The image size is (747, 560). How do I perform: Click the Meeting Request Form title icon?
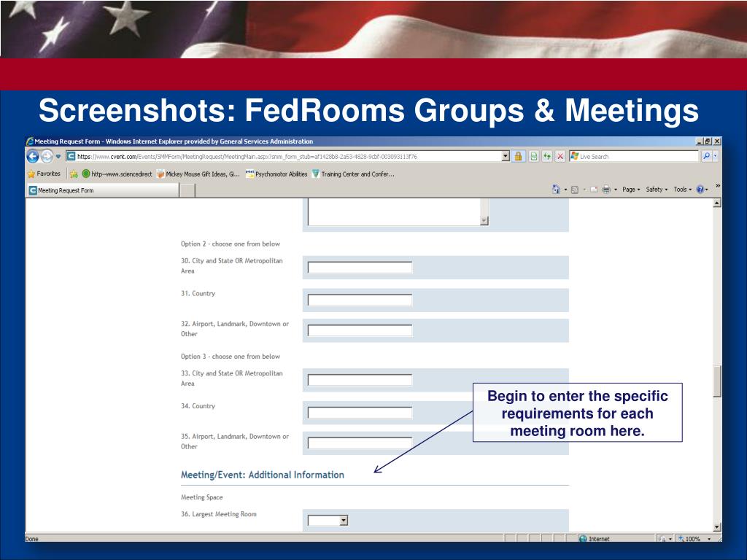[x=30, y=141]
